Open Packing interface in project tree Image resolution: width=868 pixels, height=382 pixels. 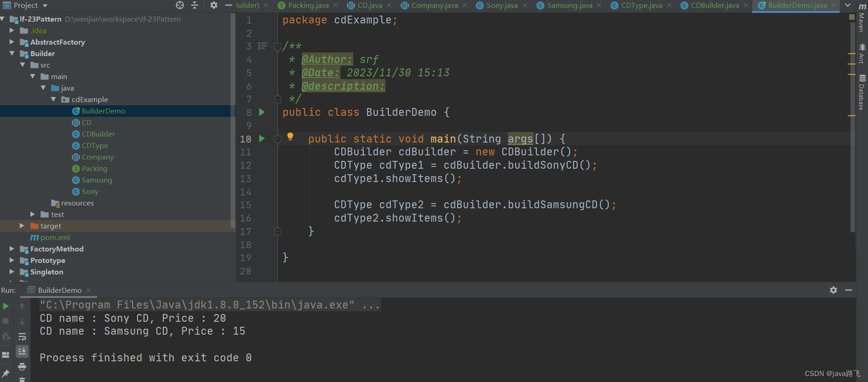(x=94, y=168)
